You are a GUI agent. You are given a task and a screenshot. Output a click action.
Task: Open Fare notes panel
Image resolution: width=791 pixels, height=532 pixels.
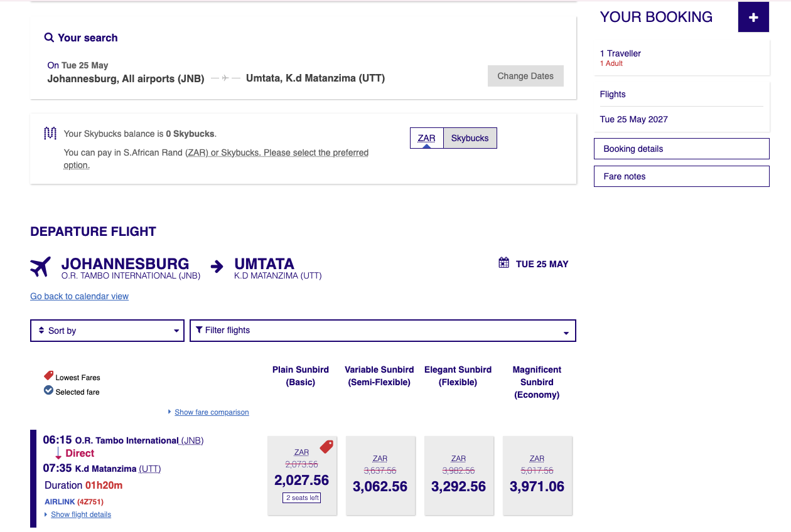(682, 176)
